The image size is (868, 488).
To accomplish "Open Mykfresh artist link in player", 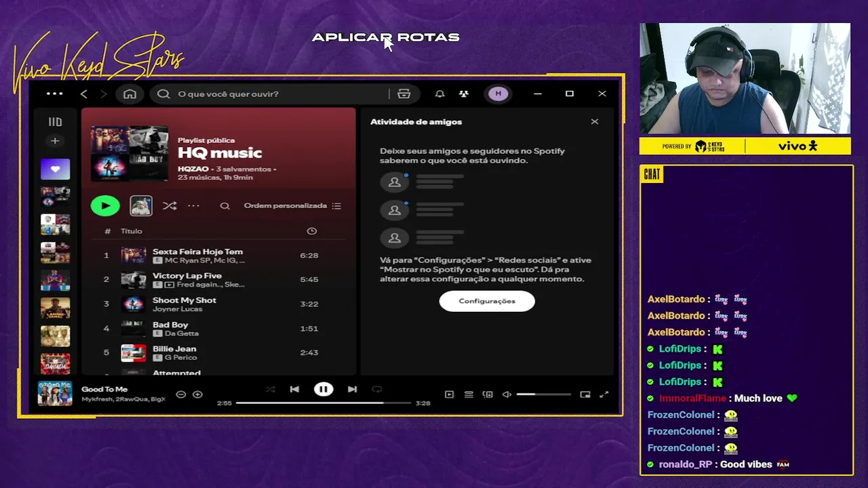I will (97, 400).
